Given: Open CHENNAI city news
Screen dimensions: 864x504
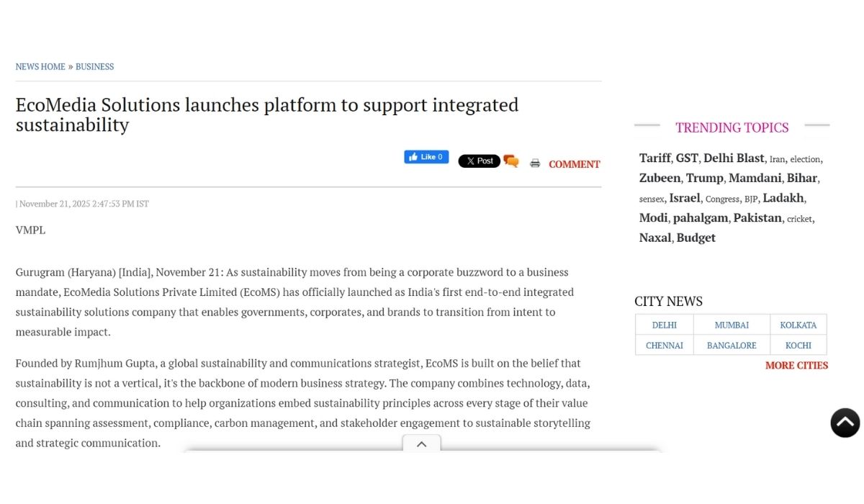Looking at the screenshot, I should [664, 345].
